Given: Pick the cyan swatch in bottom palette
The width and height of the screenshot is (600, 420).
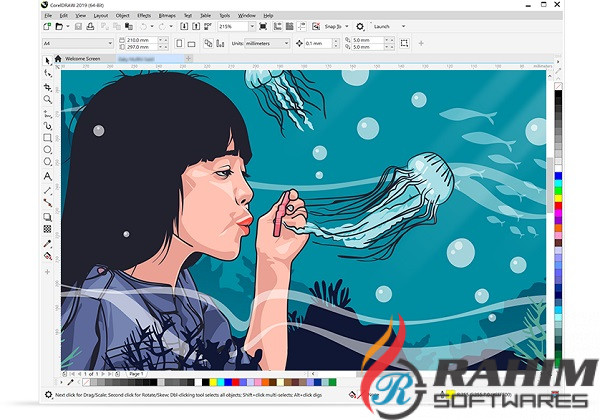Looking at the screenshot, I should 220,382.
